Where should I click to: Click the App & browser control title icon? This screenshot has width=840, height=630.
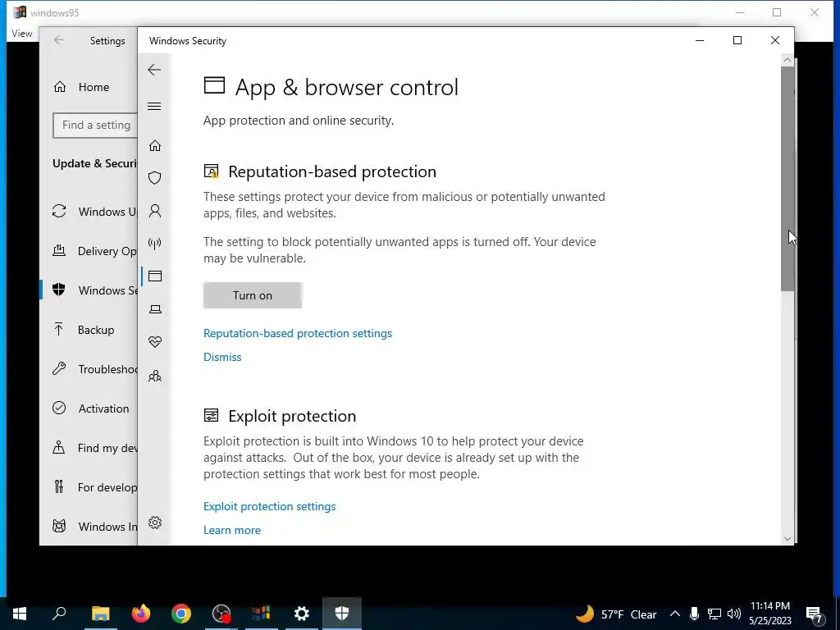click(214, 85)
